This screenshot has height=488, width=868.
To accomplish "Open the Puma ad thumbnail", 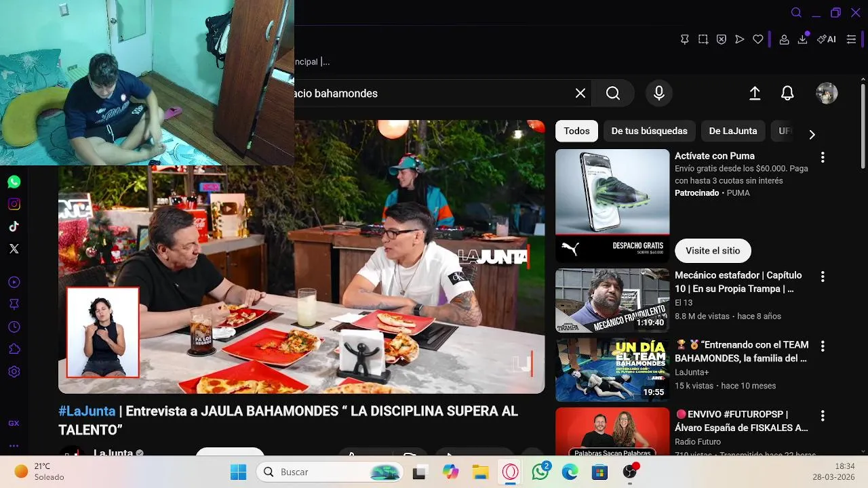I will 612,206.
